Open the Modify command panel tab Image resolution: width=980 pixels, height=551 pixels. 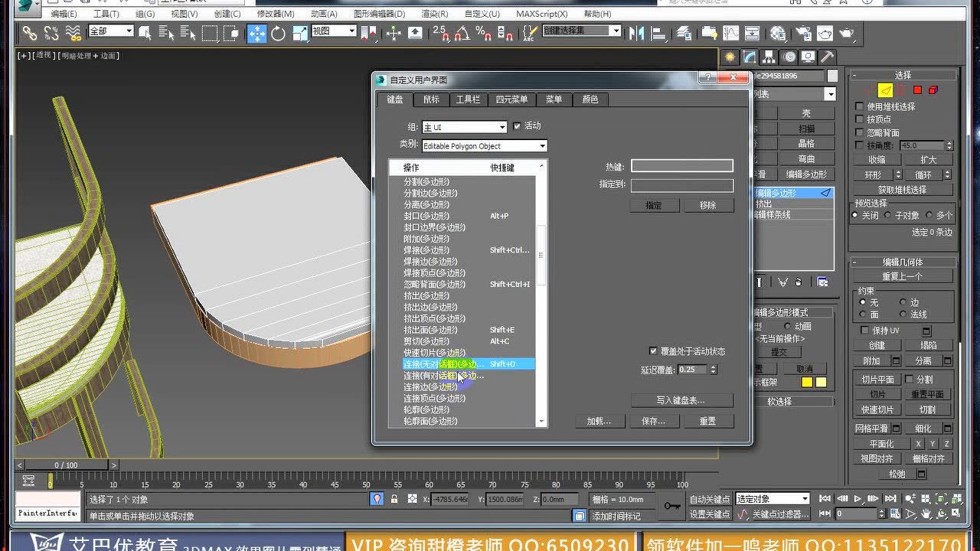coord(750,57)
